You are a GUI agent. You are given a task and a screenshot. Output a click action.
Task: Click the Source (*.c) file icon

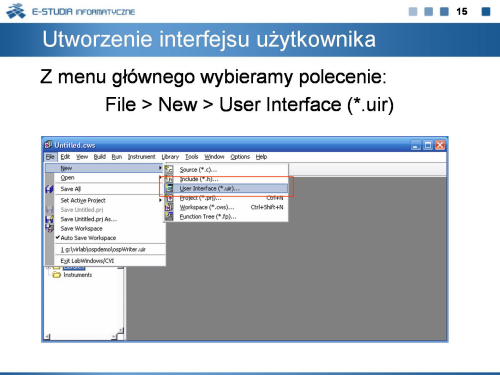(169, 170)
